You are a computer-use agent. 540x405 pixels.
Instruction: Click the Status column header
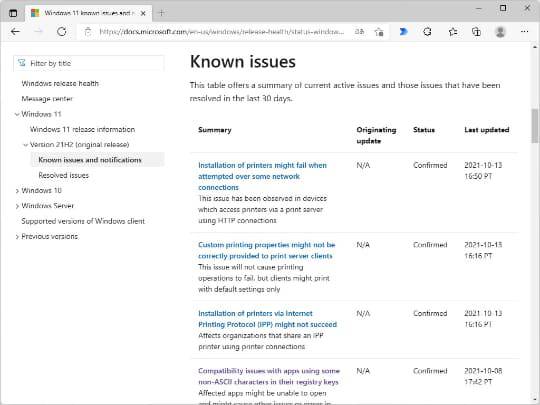click(x=424, y=130)
